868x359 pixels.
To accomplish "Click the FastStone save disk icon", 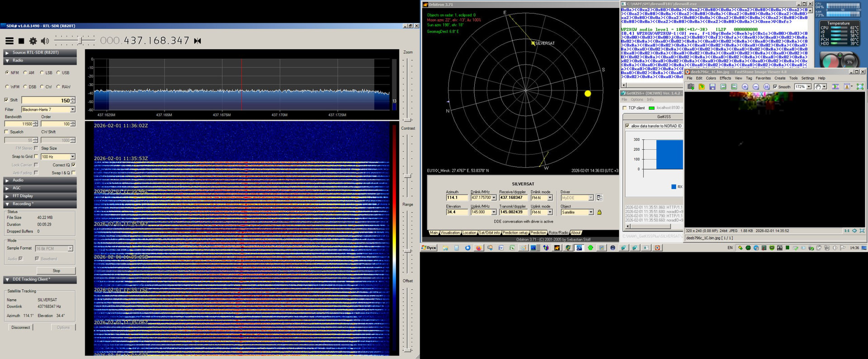I will (712, 87).
